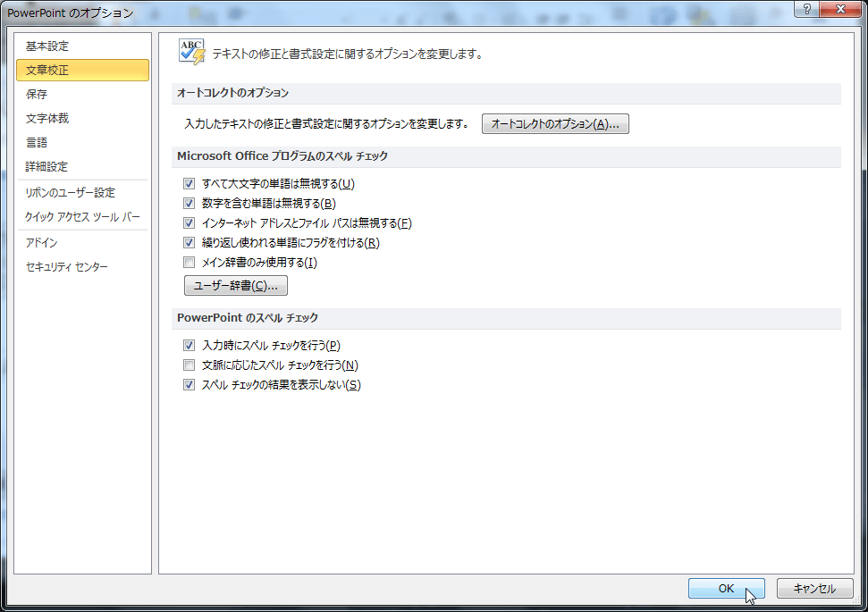Click the ABC proofing checkmark icon
Image resolution: width=868 pixels, height=612 pixels.
pos(191,52)
